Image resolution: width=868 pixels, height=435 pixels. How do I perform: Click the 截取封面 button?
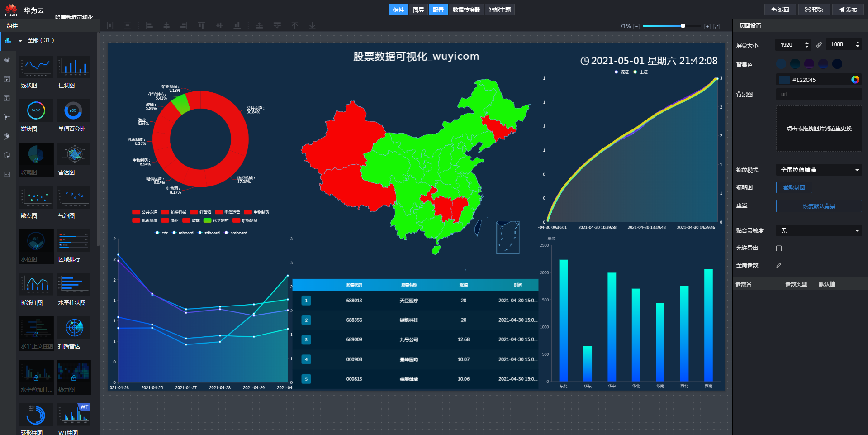(794, 187)
